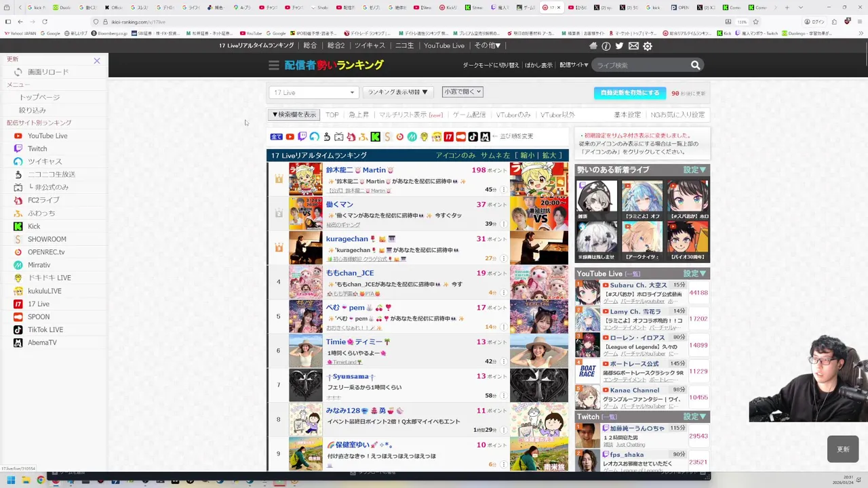The image size is (868, 488).
Task: Select 拡大 thumbnail size
Action: [x=549, y=155]
